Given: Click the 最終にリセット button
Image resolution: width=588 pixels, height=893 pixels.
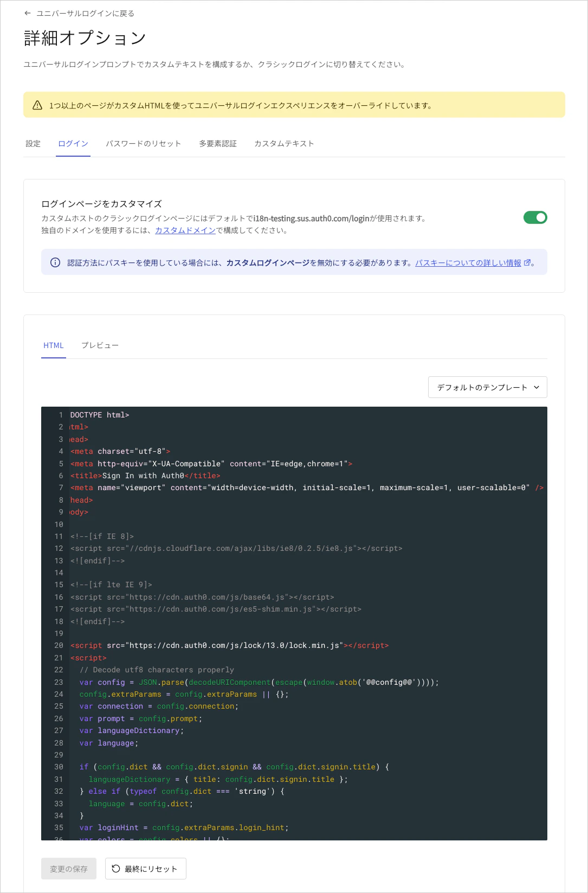Looking at the screenshot, I should pos(146,869).
